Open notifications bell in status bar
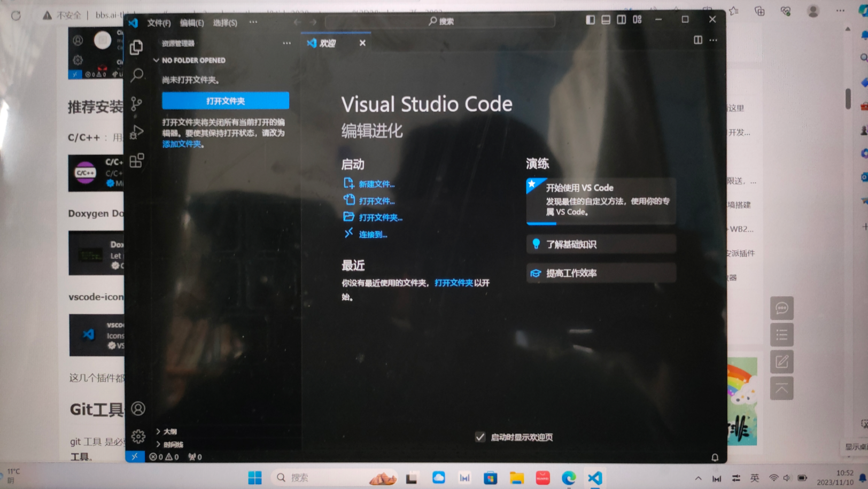This screenshot has width=868, height=489. tap(715, 457)
